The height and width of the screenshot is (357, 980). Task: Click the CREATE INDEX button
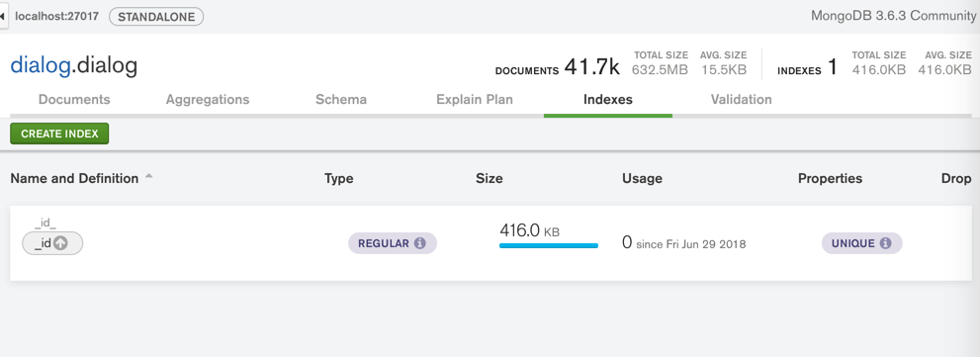pos(59,134)
